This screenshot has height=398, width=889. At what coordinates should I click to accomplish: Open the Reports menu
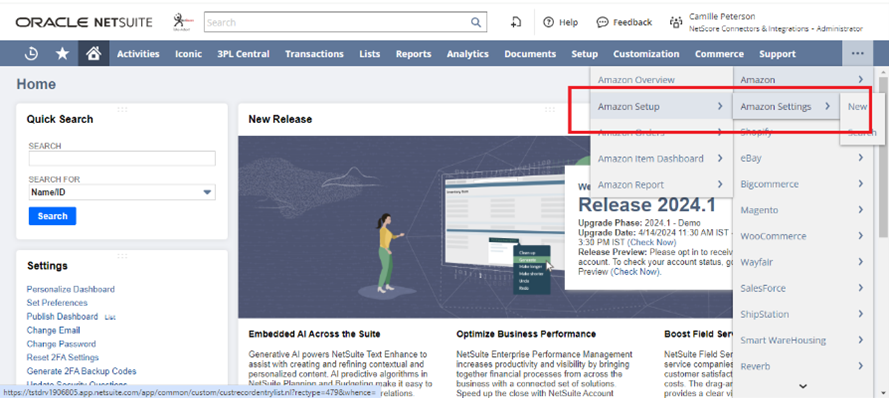413,54
